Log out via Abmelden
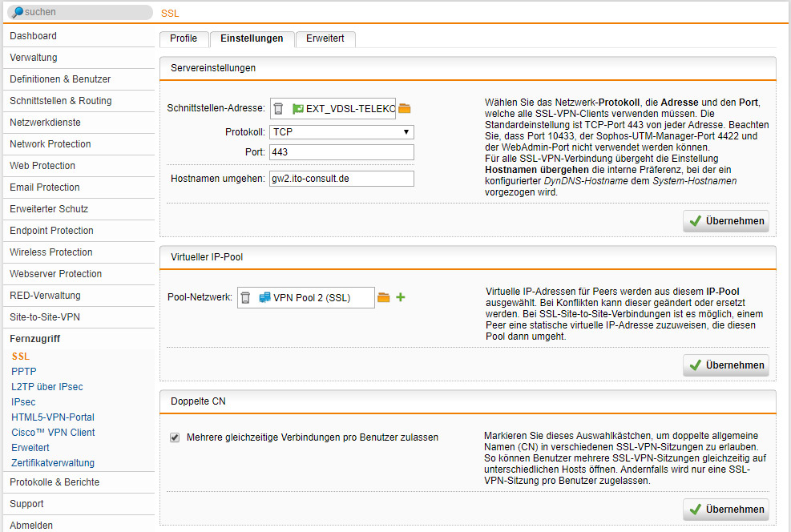791x532 pixels. (31, 525)
